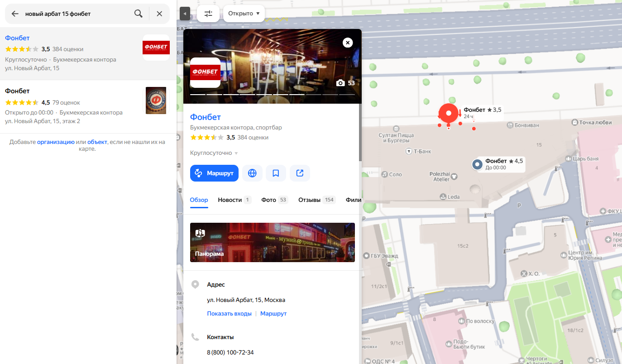Open the map filters settings button
Screen dimensions: 622x364
click(208, 14)
